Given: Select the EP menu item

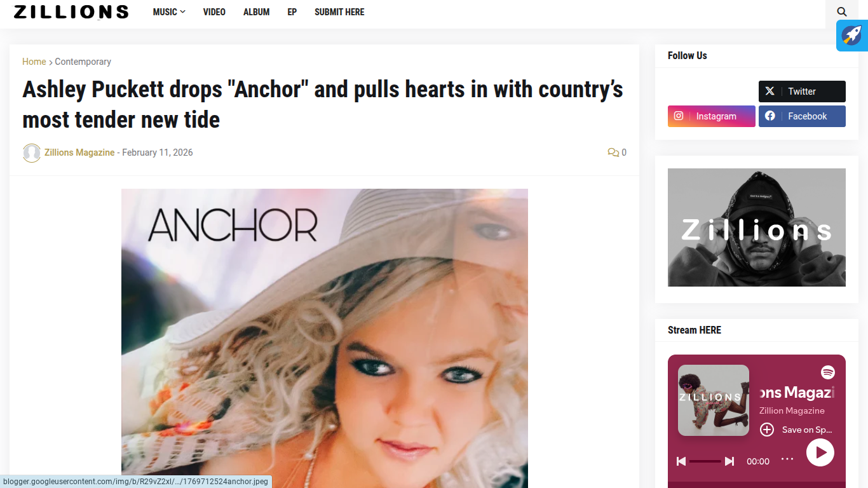Looking at the screenshot, I should (292, 12).
